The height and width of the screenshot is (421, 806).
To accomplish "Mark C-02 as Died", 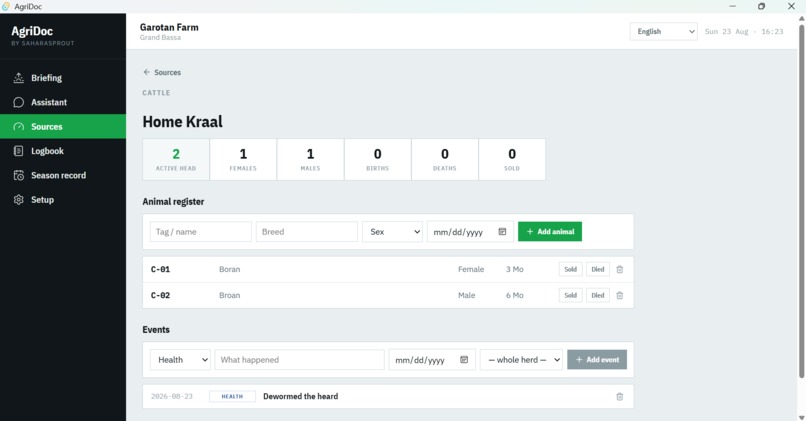I will [x=598, y=296].
